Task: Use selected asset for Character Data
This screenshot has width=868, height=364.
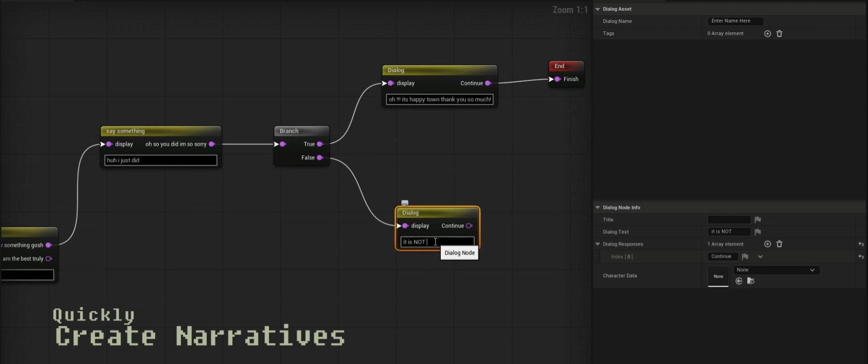Action: point(739,281)
